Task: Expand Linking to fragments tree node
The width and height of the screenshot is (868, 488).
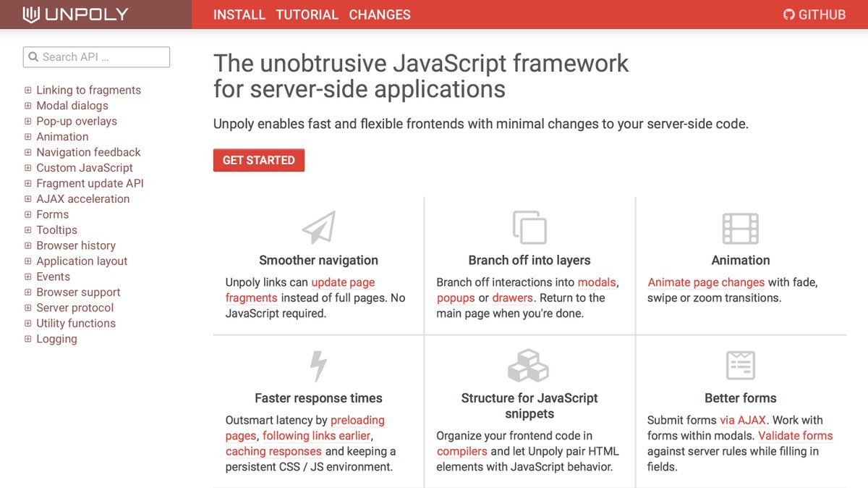Action: pos(28,91)
